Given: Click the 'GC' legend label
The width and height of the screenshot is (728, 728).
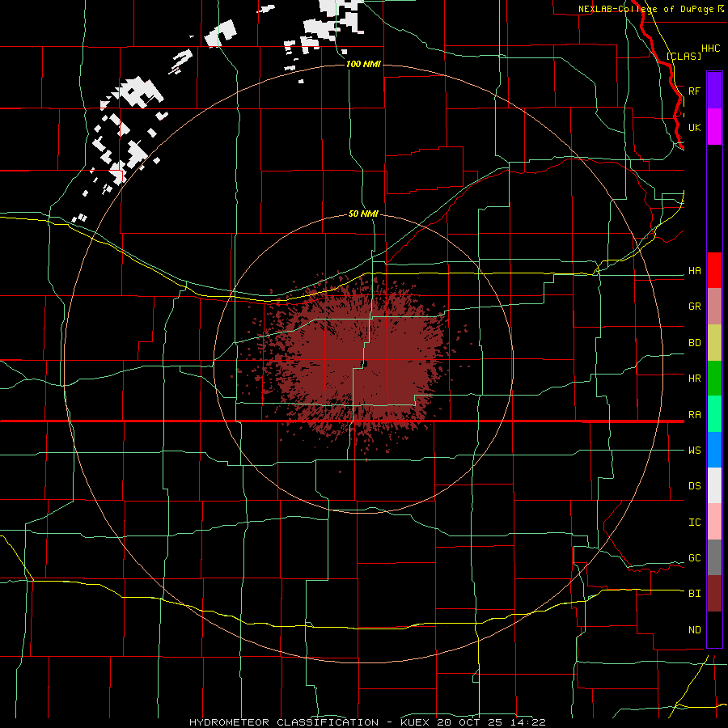Looking at the screenshot, I should coord(695,558).
